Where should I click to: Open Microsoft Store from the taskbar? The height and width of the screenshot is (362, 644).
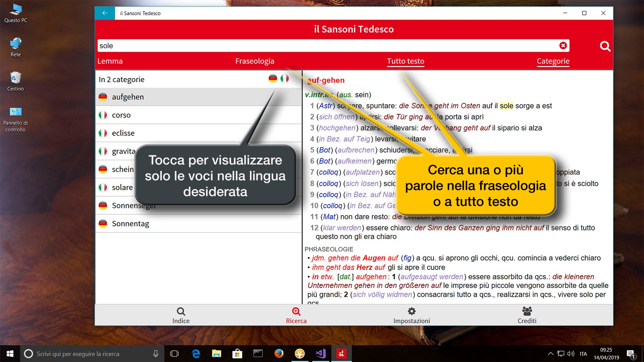coord(237,354)
